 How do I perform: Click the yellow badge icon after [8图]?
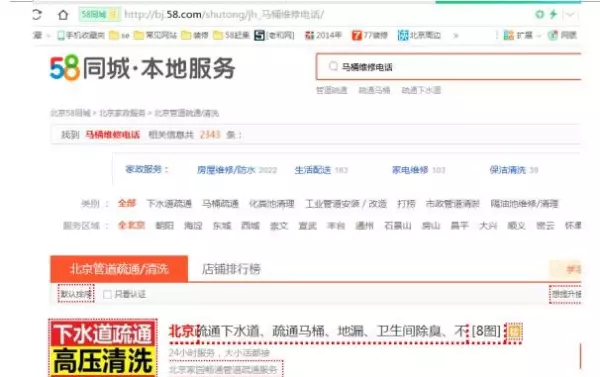click(514, 331)
